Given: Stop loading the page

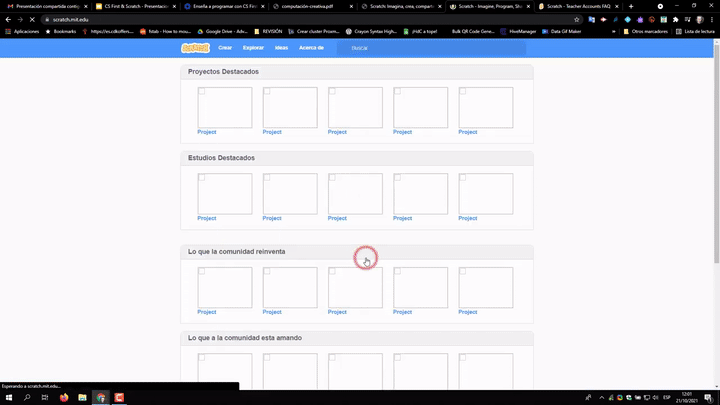Looking at the screenshot, I should pos(32,19).
